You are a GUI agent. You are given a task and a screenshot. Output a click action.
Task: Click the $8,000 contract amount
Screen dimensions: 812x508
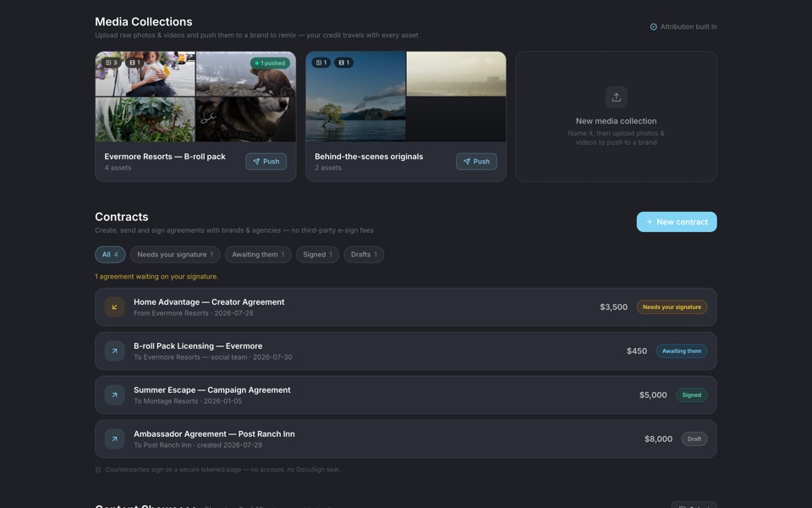[x=658, y=439]
